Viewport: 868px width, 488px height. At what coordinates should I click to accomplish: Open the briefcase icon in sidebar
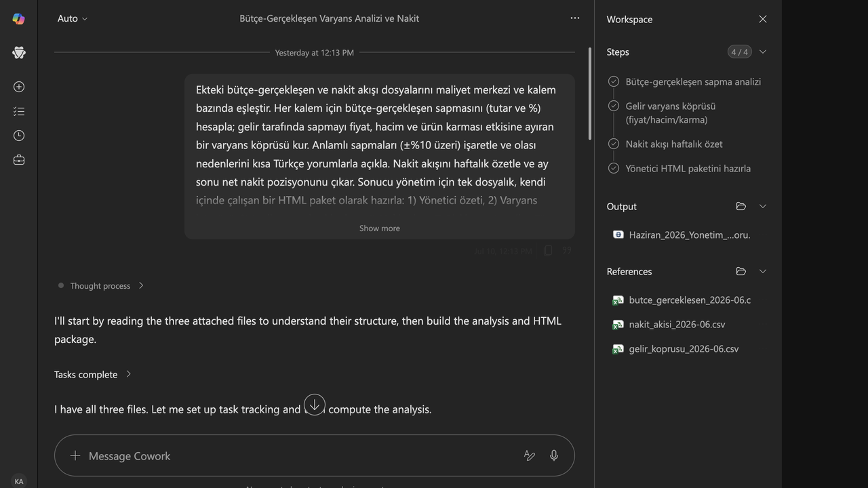(x=18, y=160)
